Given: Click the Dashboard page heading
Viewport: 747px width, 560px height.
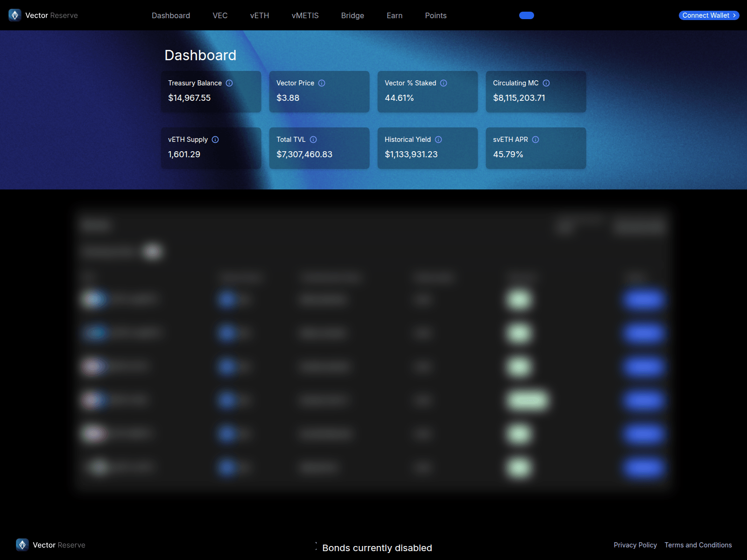Looking at the screenshot, I should point(200,56).
